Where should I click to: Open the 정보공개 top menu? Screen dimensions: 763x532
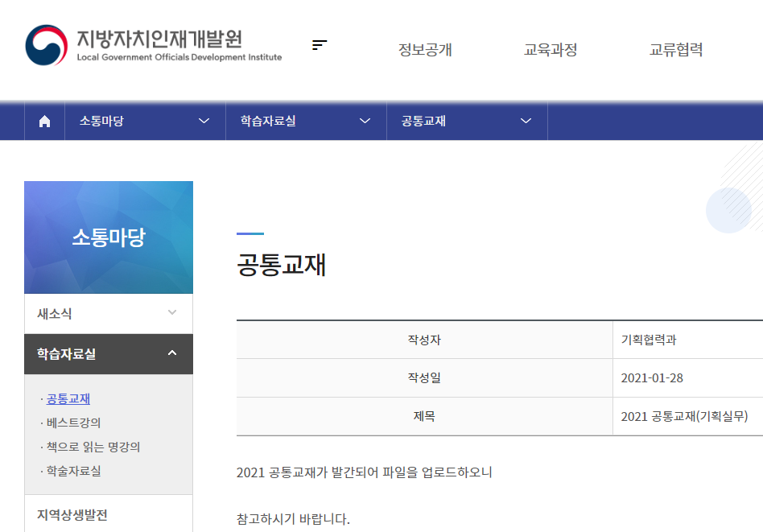425,49
